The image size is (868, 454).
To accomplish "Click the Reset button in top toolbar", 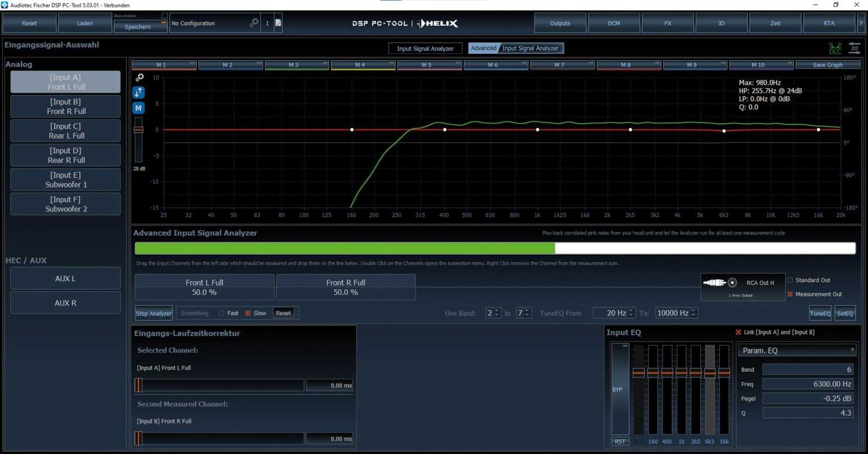I will (x=30, y=23).
